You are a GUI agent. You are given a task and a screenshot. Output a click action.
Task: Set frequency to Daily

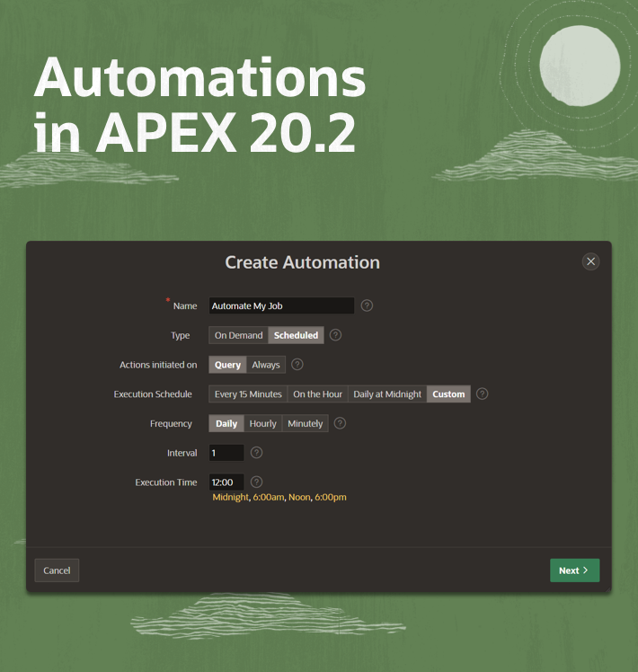point(226,423)
